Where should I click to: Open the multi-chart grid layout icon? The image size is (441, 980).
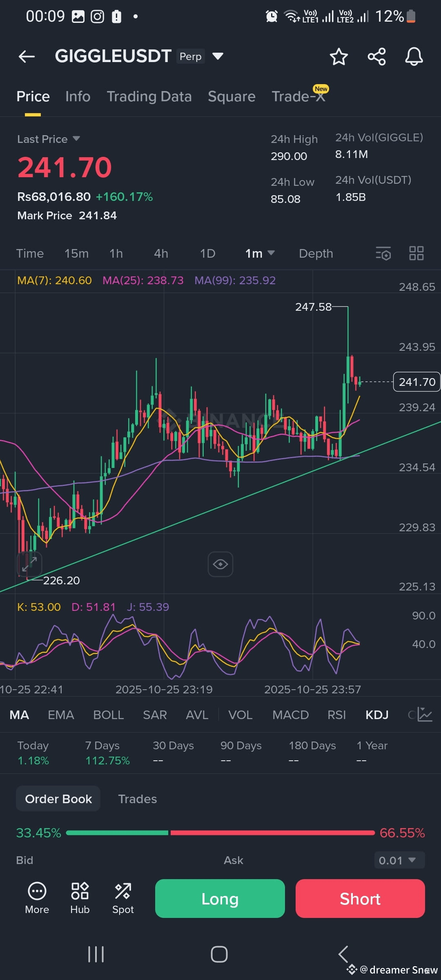click(x=416, y=253)
